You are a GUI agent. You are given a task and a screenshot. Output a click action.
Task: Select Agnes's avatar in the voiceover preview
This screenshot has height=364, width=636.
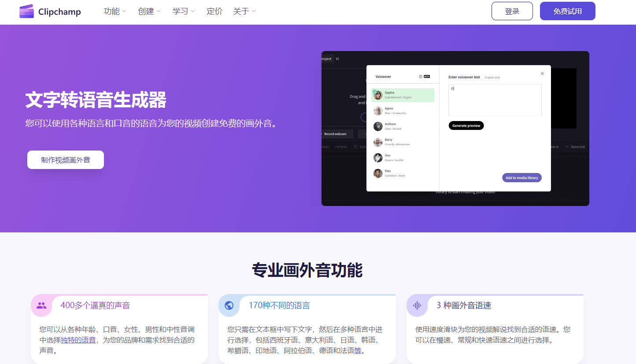[378, 111]
